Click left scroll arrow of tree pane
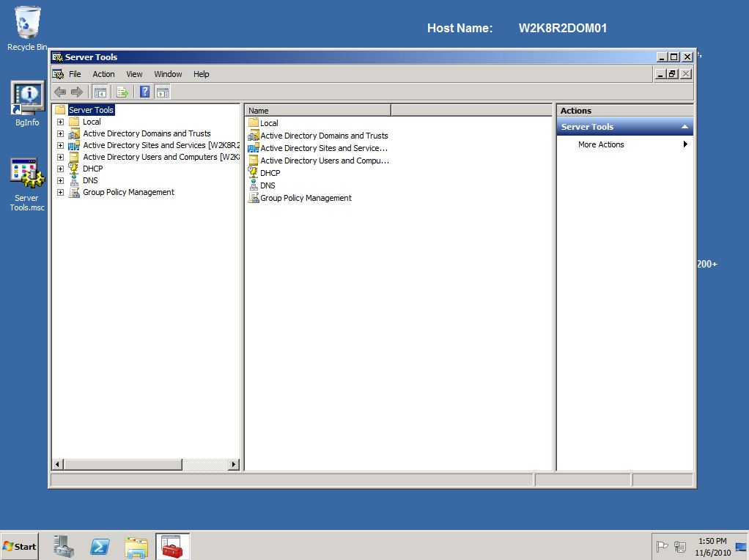 tap(58, 464)
